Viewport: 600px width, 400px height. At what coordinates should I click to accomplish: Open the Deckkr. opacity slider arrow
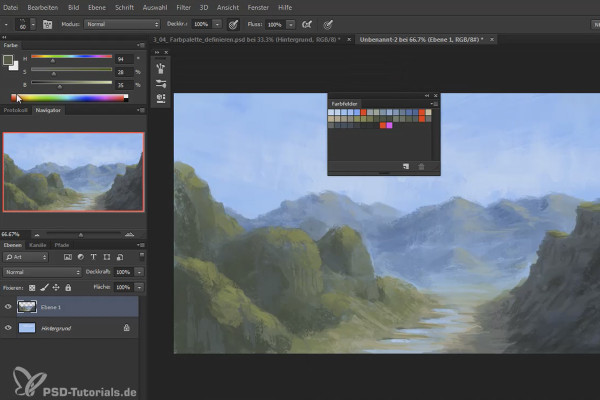pos(217,24)
